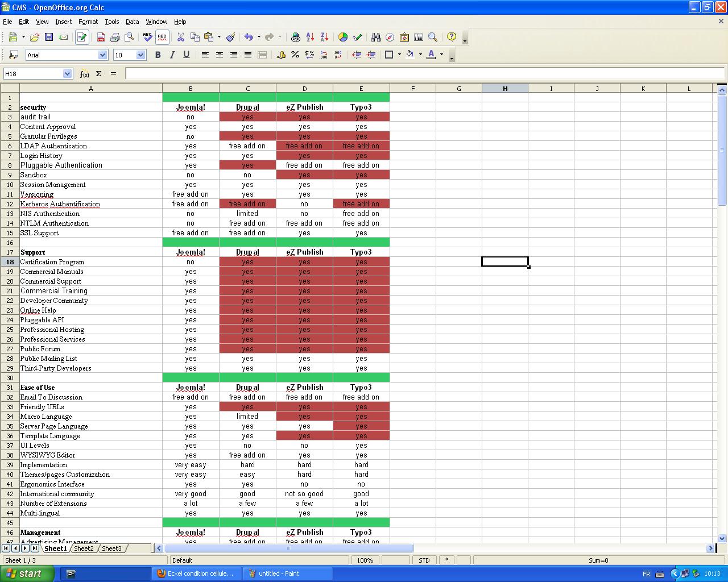Click the Zoom magnifier icon

point(433,37)
